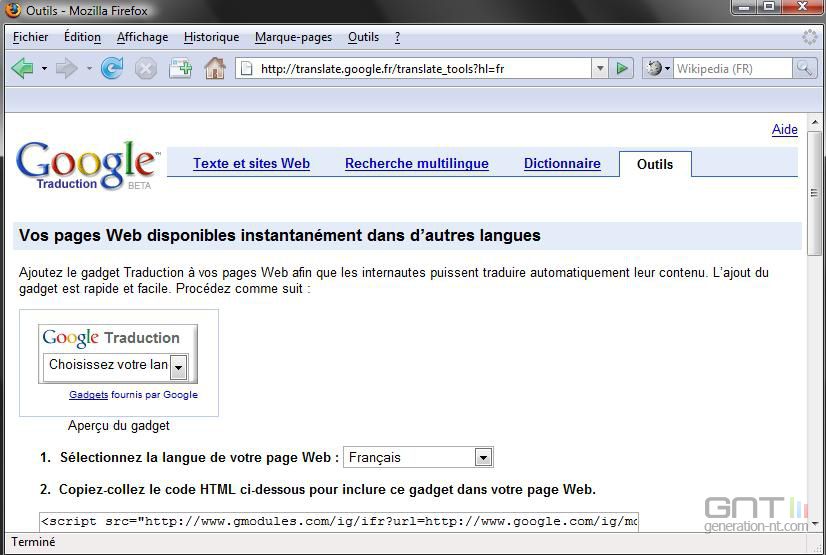Click the Google Traduction logo
The height and width of the screenshot is (555, 826).
pos(88,165)
